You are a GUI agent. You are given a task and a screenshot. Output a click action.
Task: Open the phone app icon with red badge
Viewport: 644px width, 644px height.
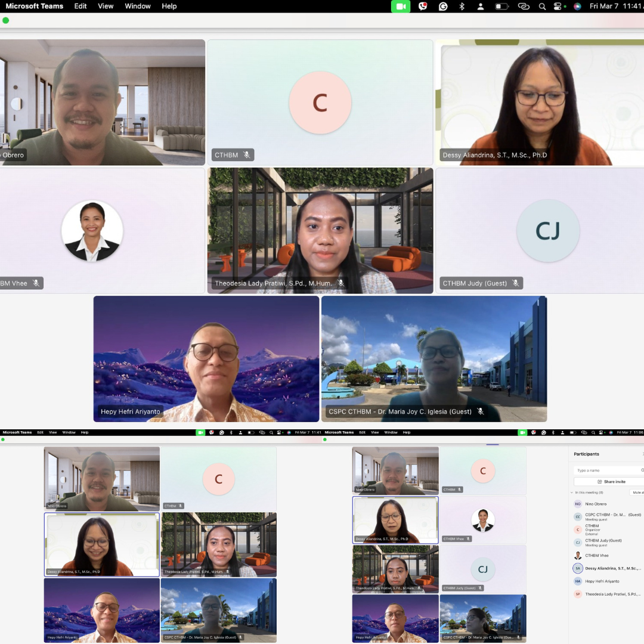(423, 6)
